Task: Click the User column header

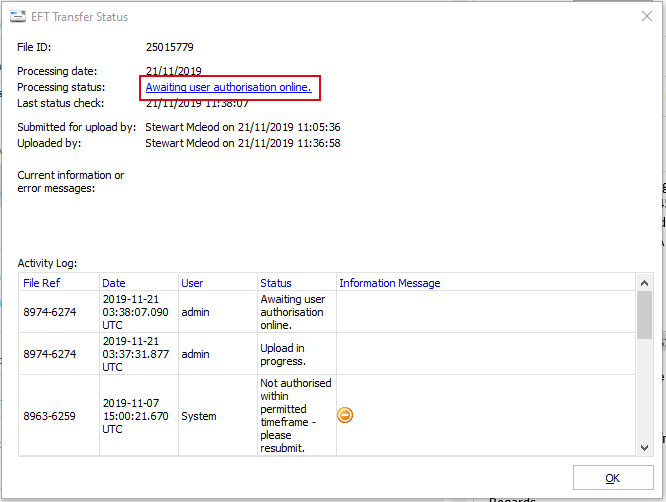Action: pos(192,283)
